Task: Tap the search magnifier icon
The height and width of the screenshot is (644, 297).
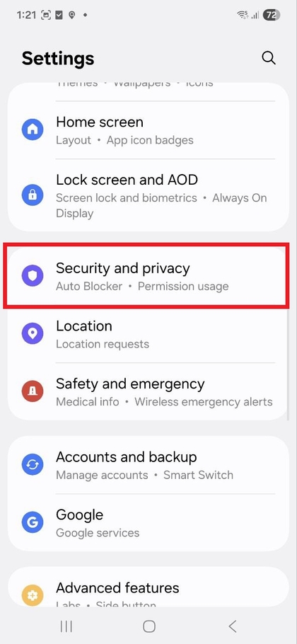Action: tap(268, 58)
